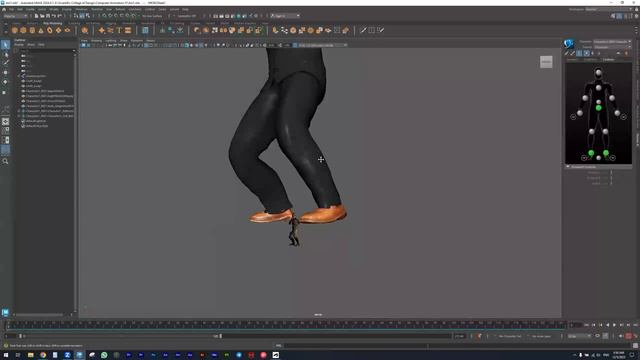
Task: Go to end of playback range
Action: tap(635, 325)
